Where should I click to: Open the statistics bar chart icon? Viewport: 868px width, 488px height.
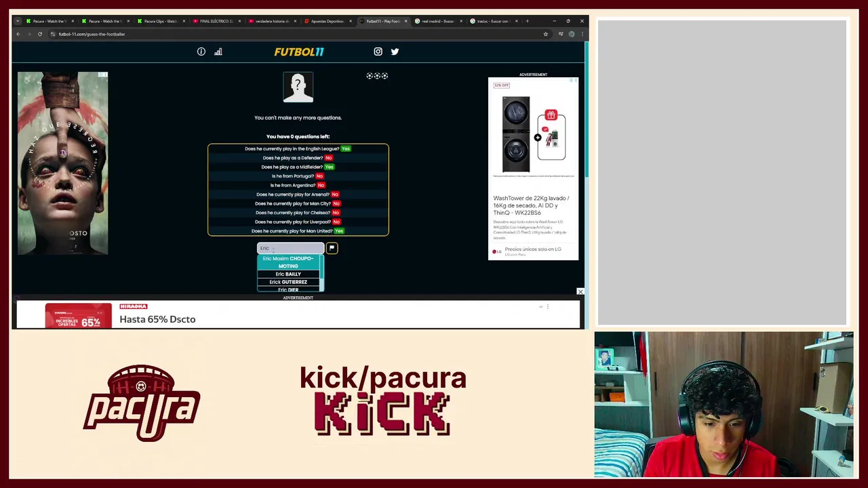218,52
